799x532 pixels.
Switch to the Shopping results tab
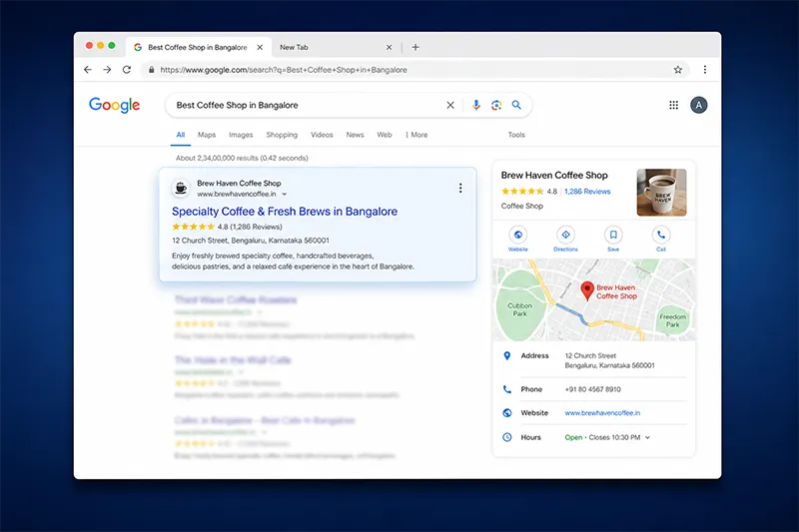[282, 135]
